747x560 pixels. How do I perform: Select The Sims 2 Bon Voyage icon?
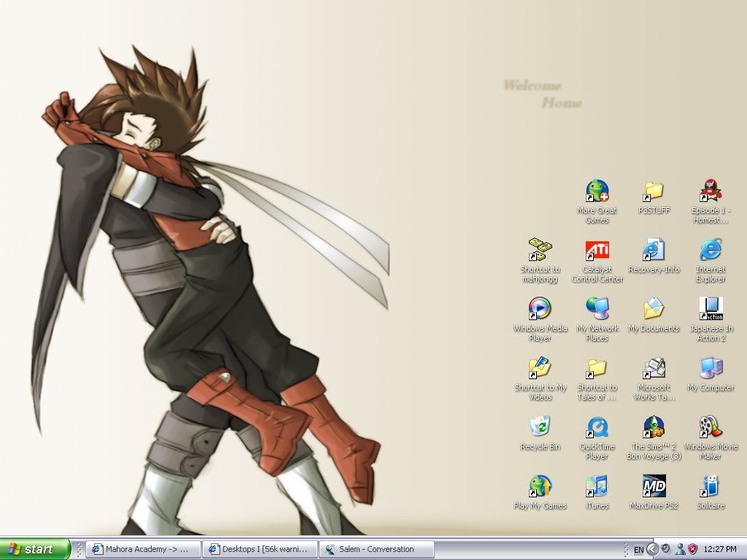[654, 428]
